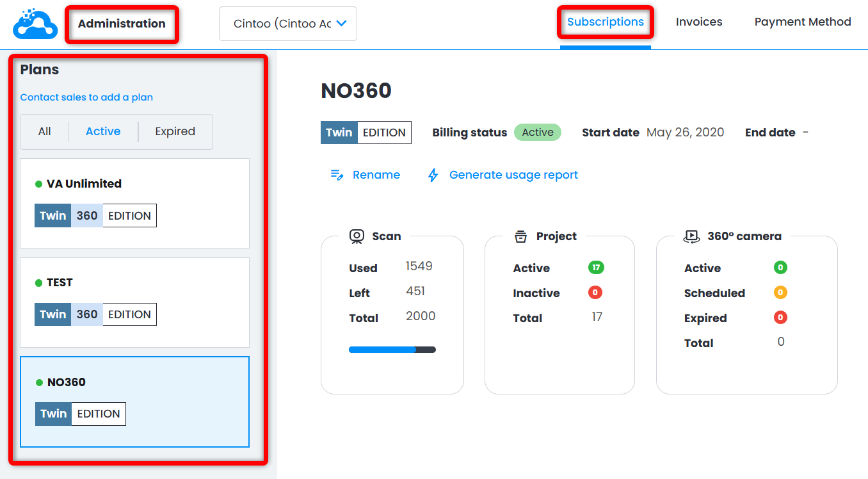Click the Rename pencil icon
The width and height of the screenshot is (868, 479).
tap(337, 175)
